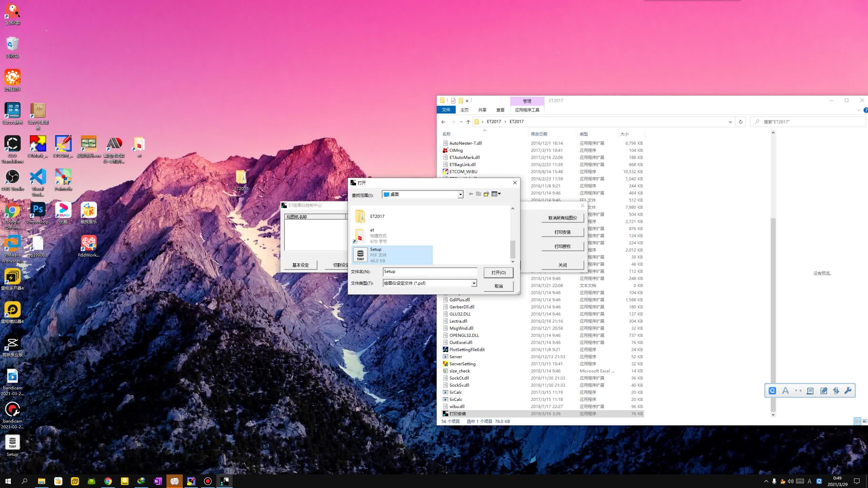Open the 文件 menu in Explorer
The width and height of the screenshot is (868, 488).
tap(446, 110)
